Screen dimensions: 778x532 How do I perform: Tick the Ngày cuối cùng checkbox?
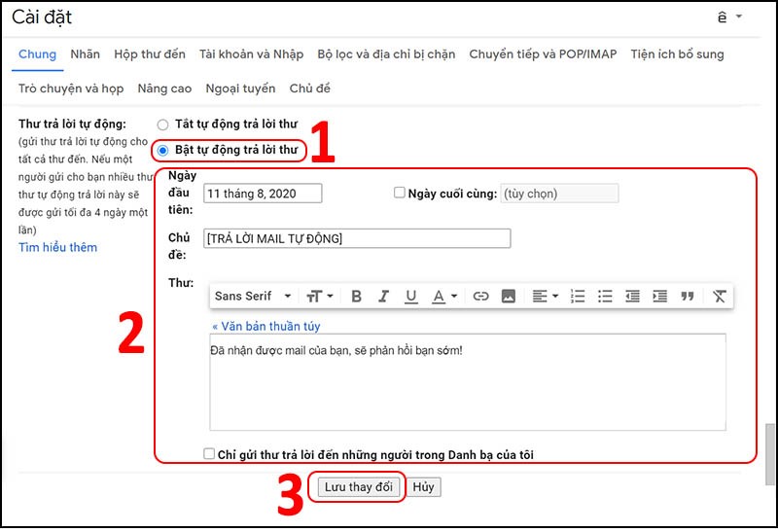[x=400, y=193]
